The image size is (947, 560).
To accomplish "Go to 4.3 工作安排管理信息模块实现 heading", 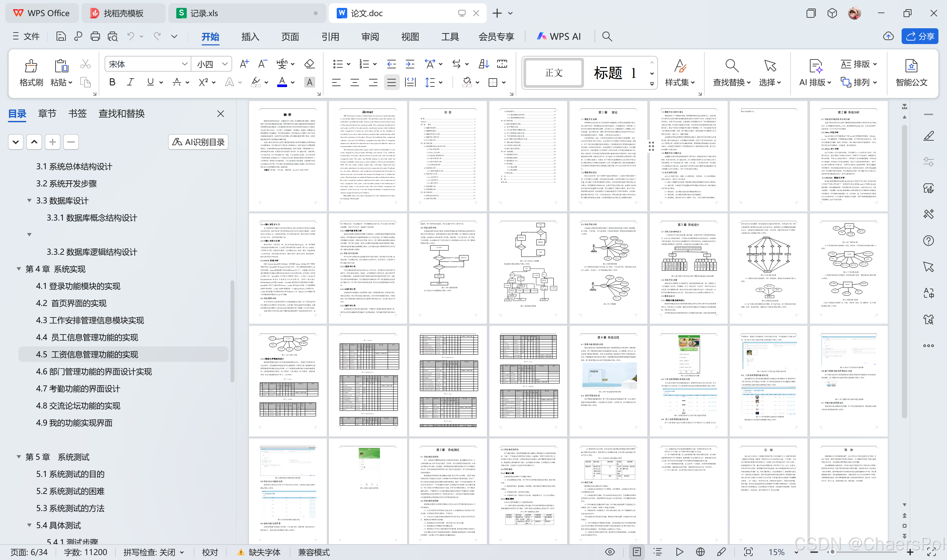I will point(90,320).
